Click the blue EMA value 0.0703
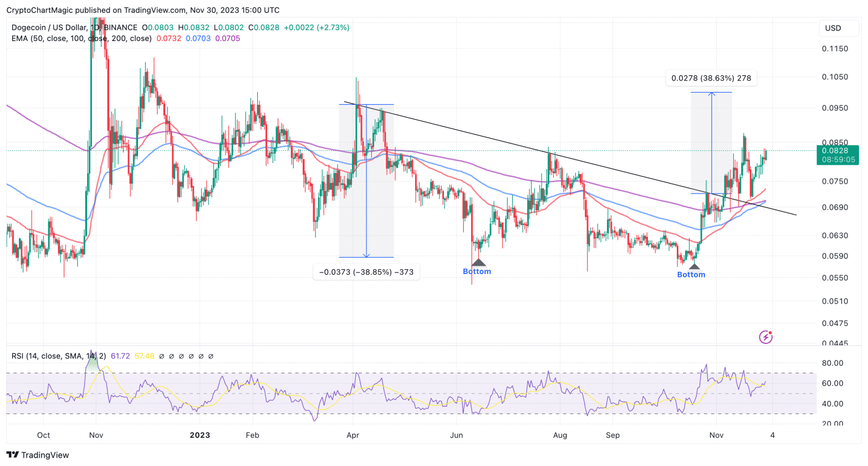Screen dimensions: 868x466 point(198,38)
